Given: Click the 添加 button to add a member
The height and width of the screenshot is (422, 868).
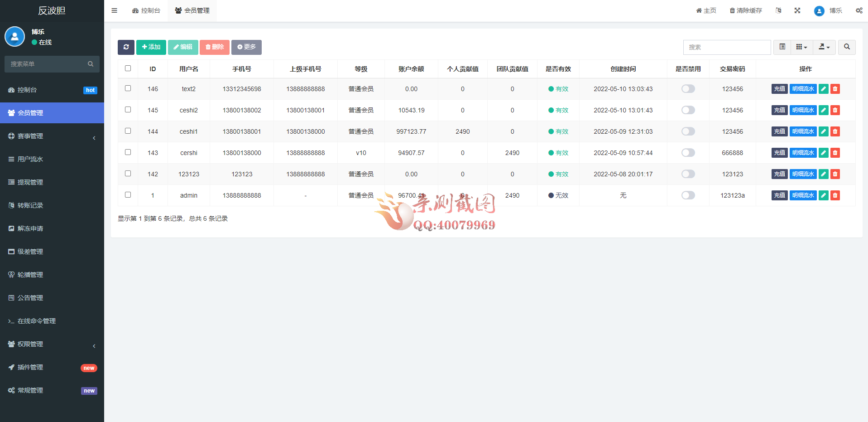Looking at the screenshot, I should coord(151,47).
